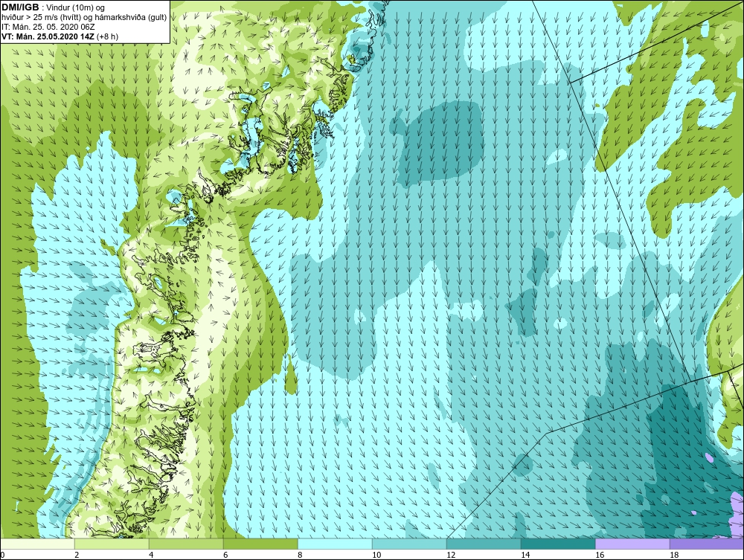
Task: Click the 10–12 m/s turquoise legend swatch
Action: [409, 544]
